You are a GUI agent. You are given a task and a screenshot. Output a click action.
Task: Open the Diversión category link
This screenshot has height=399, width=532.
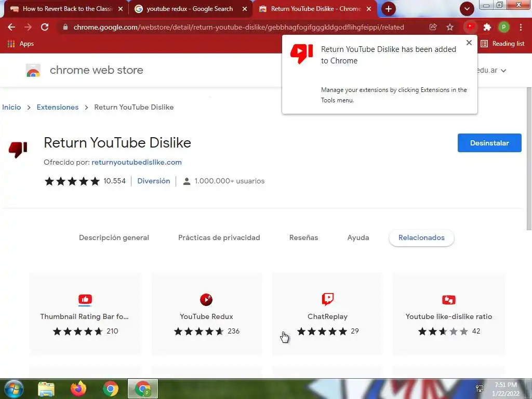point(154,181)
